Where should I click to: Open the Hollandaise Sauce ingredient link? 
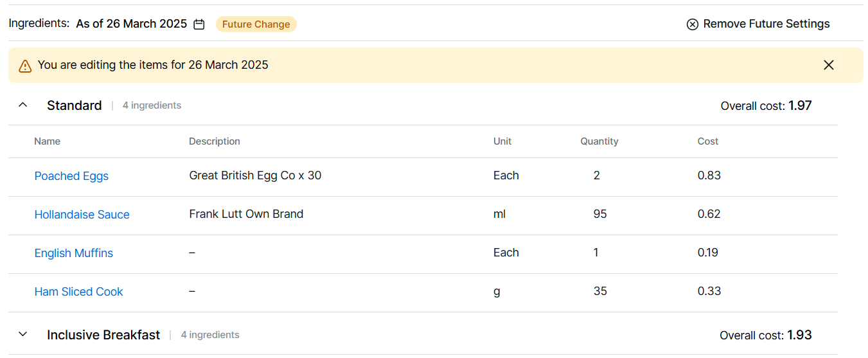pos(82,215)
